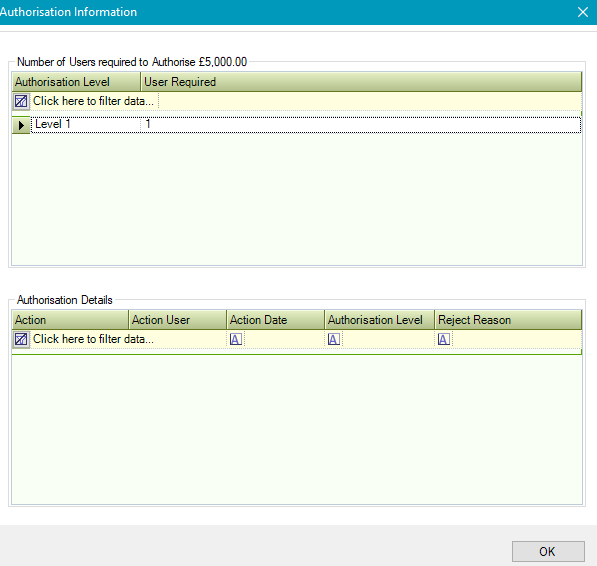The height and width of the screenshot is (566, 597).
Task: Sort by User Required column header
Action: [361, 82]
